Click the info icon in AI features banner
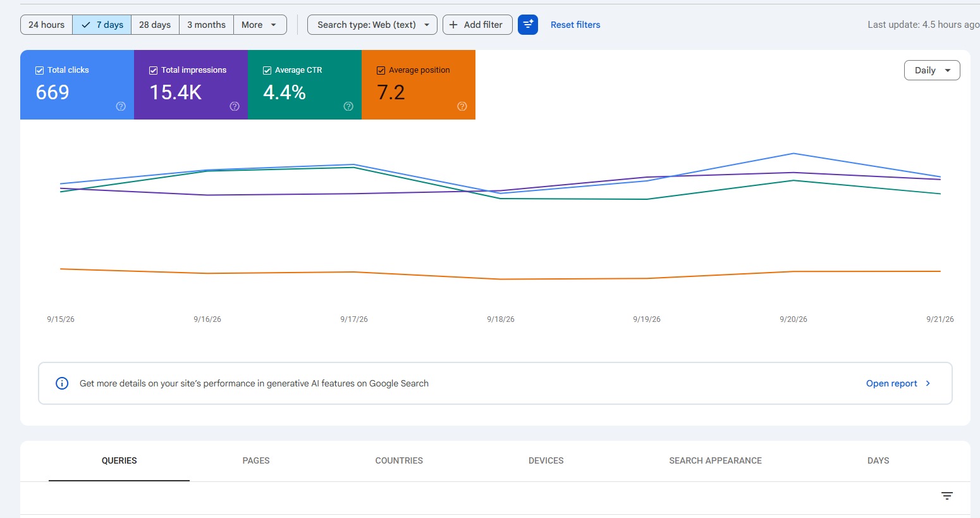Image resolution: width=980 pixels, height=518 pixels. tap(62, 383)
